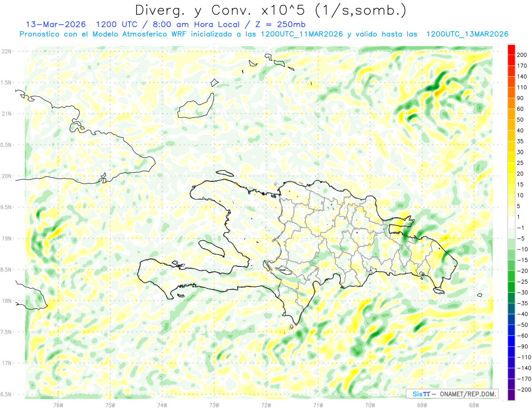Image resolution: width=532 pixels, height=411 pixels.
Task: Click the positive 60 value on color scale
Action: (520, 109)
